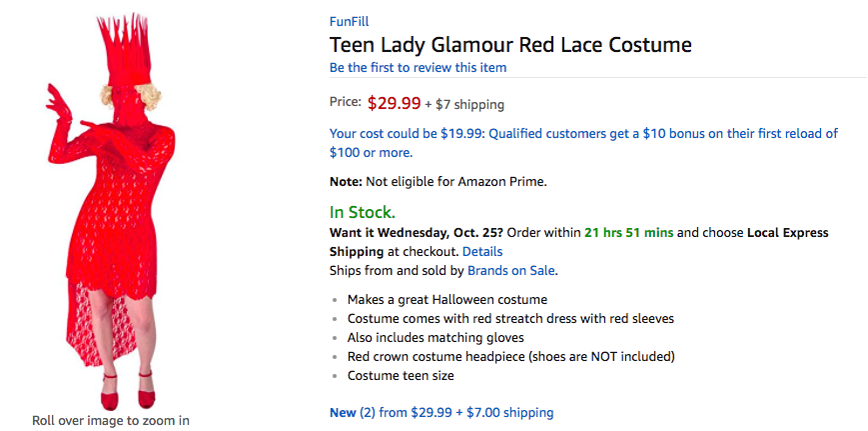Click the 'Makes a great Halloween costume' bullet

(x=447, y=300)
